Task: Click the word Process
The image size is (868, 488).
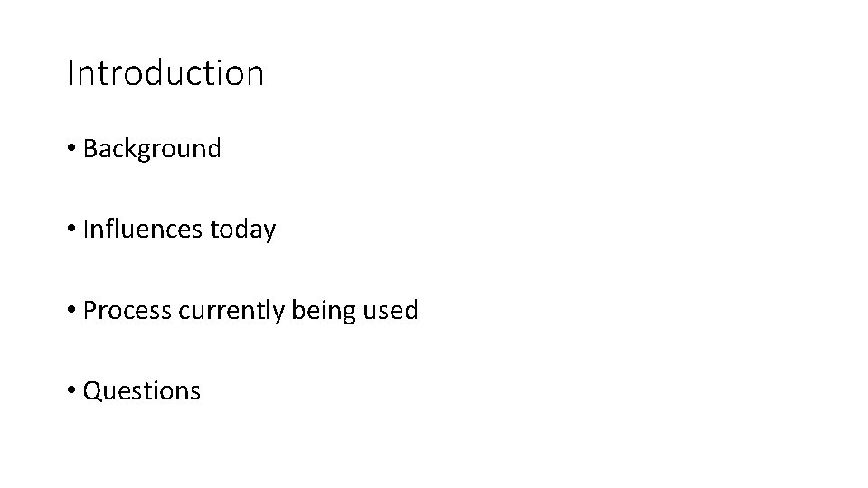Action: (127, 311)
